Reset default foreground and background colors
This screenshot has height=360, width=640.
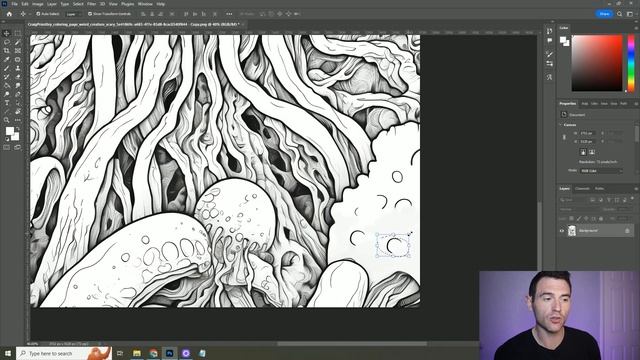(x=7, y=139)
